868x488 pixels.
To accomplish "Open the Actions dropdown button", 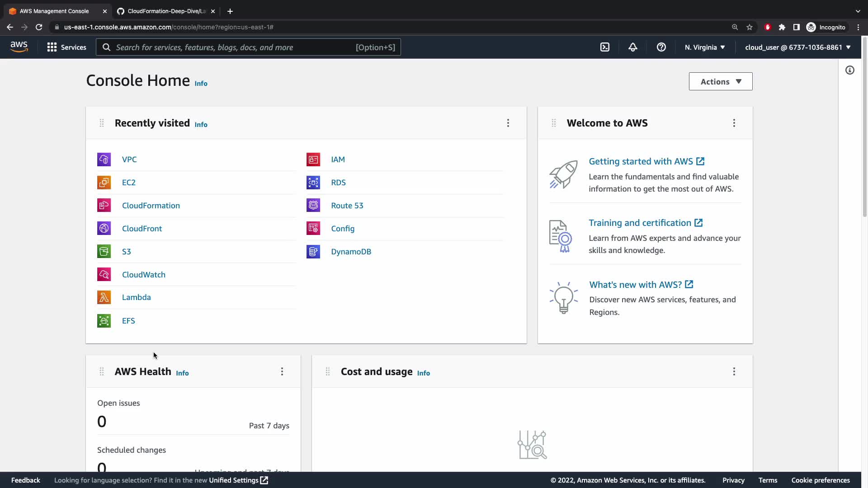I will [x=720, y=82].
